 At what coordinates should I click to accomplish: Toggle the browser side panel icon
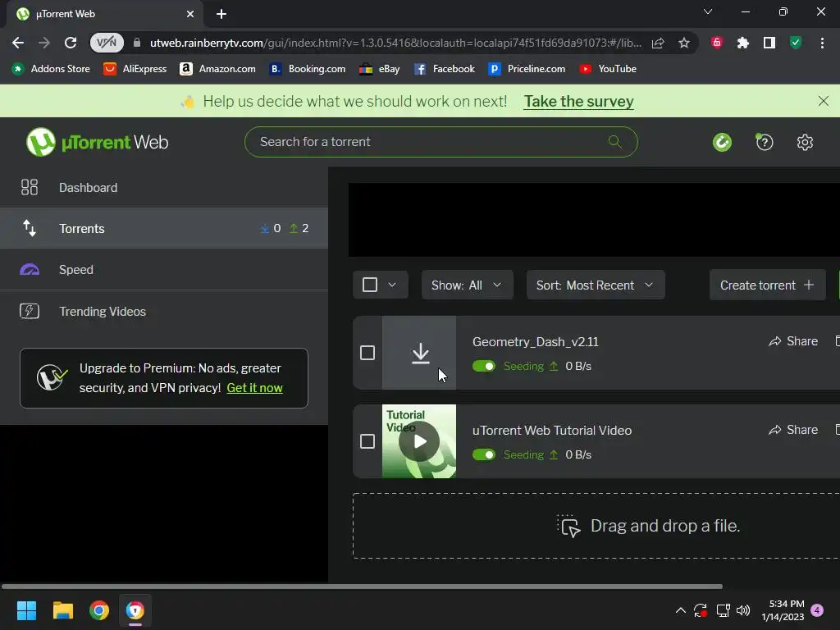769,43
